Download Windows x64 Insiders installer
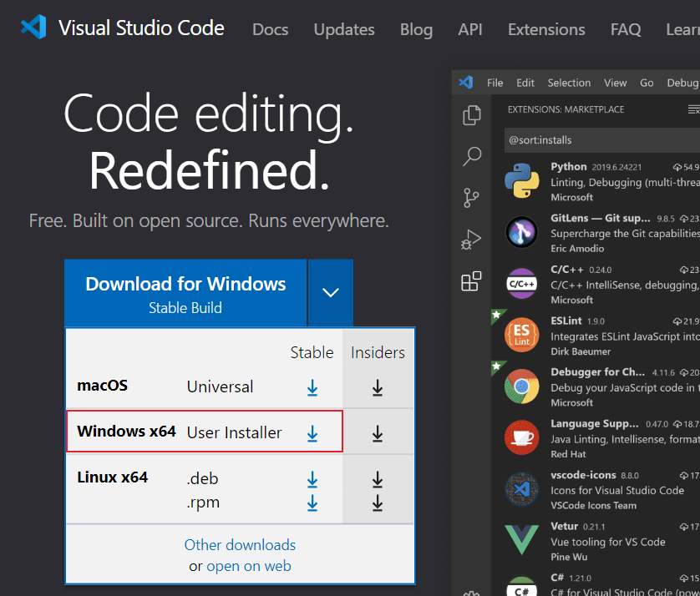The image size is (700, 596). pos(378,433)
